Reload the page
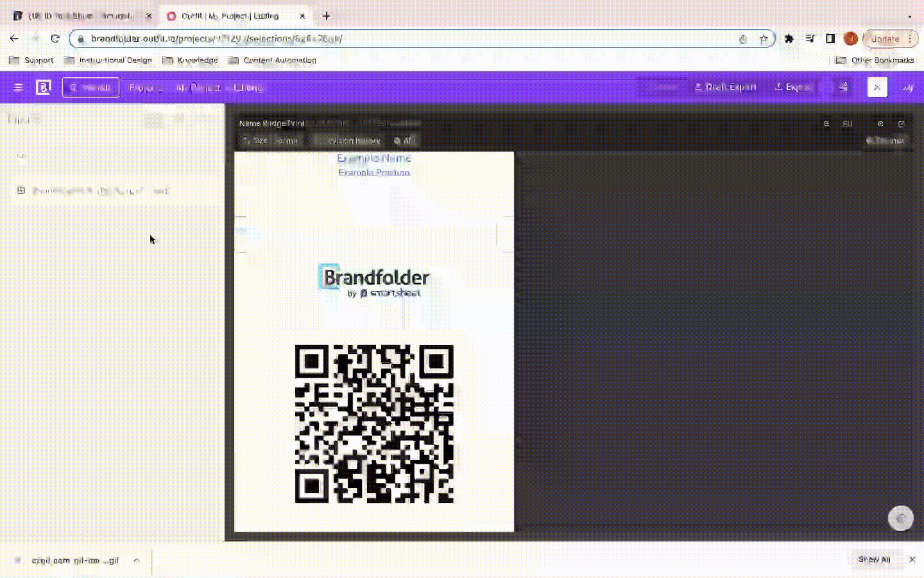 55,39
